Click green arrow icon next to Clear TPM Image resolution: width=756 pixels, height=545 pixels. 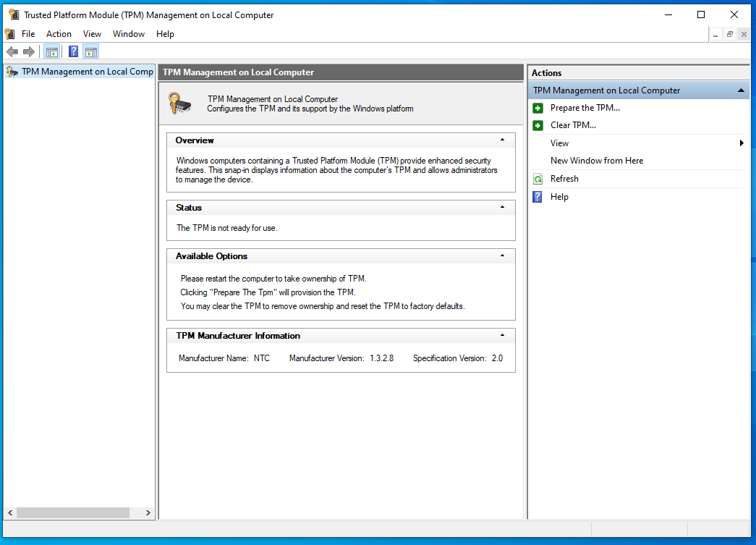pyautogui.click(x=538, y=125)
